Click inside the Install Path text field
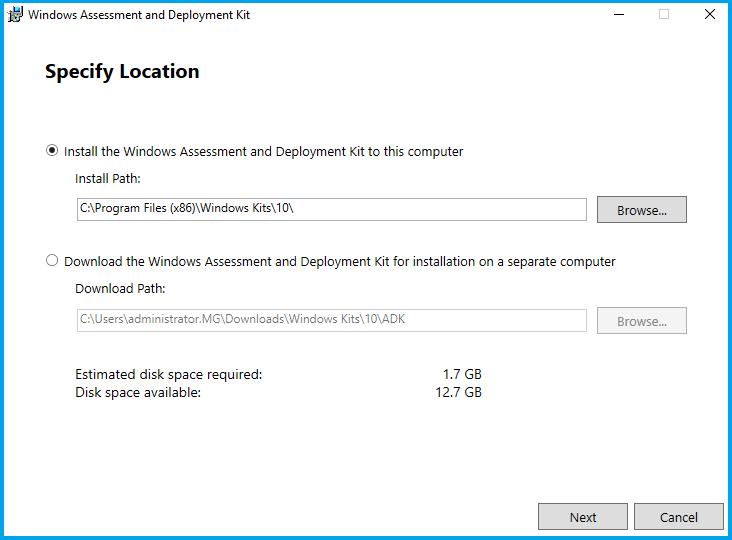This screenshot has height=540, width=732. (x=330, y=209)
